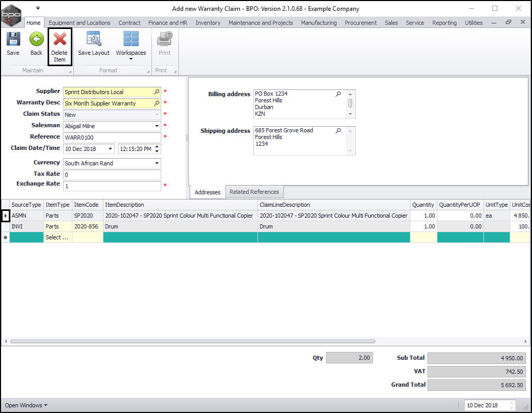Click the restore child window icon
This screenshot has height=413, width=532.
coord(508,22)
